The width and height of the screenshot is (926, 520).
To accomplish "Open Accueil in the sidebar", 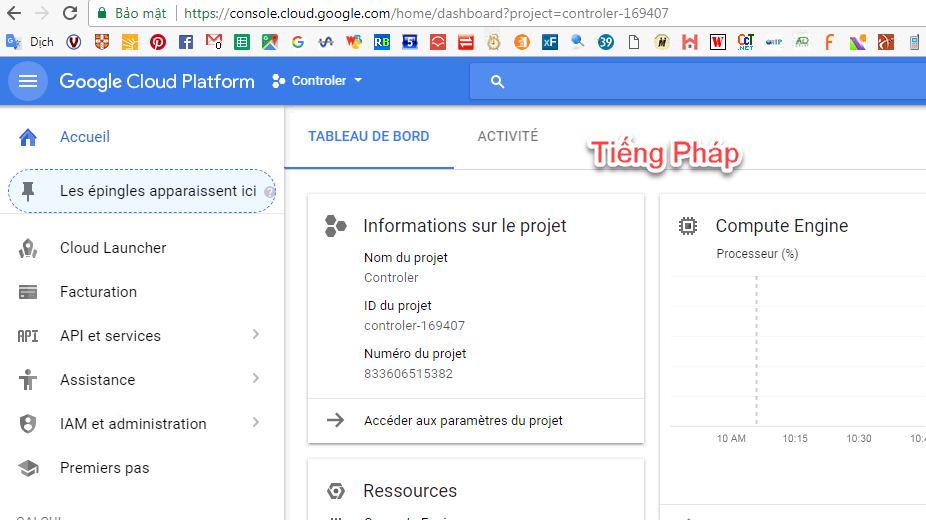I will coord(85,137).
